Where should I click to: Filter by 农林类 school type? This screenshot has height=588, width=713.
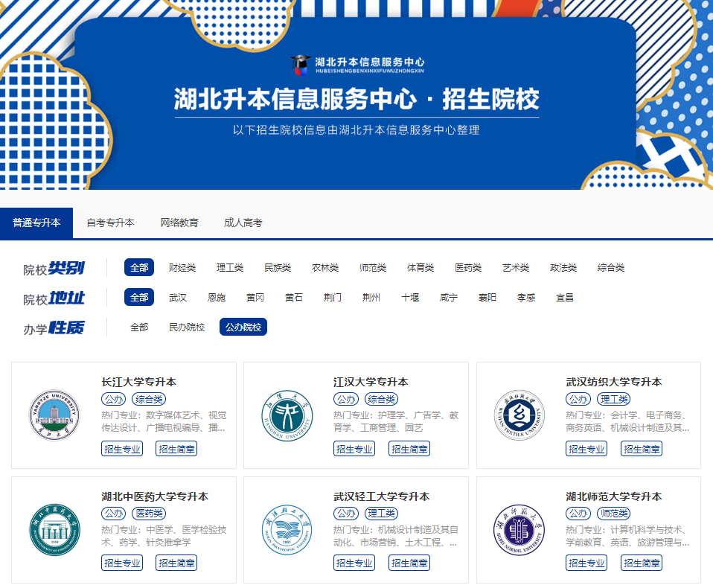pyautogui.click(x=325, y=268)
